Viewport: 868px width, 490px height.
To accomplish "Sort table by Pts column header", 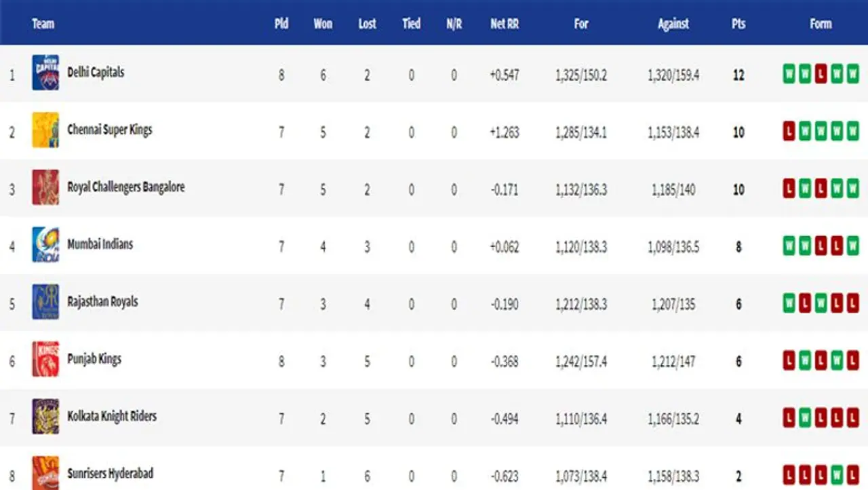I will click(x=738, y=24).
